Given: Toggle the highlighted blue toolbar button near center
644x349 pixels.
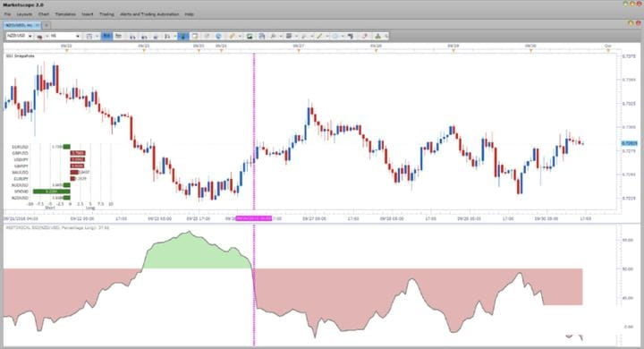Looking at the screenshot, I should pyautogui.click(x=182, y=36).
